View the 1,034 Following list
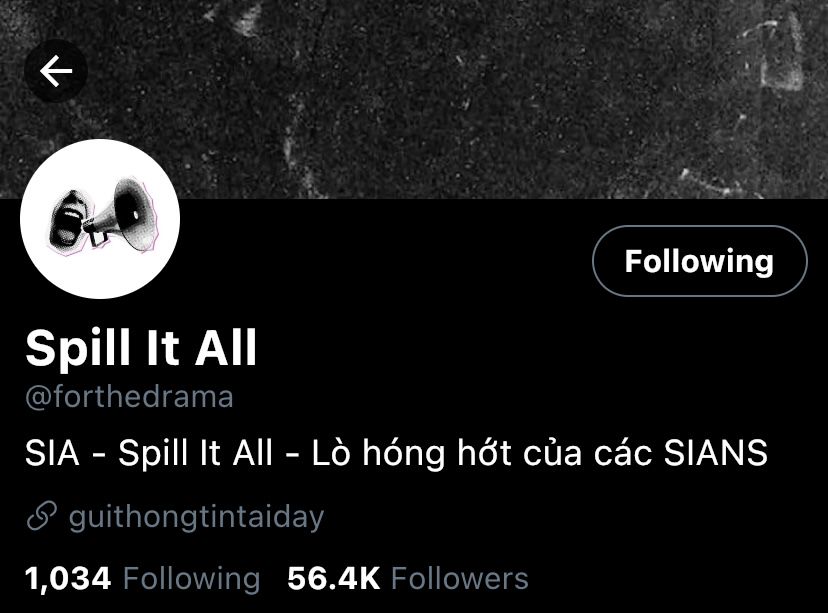The image size is (828, 613). (143, 578)
